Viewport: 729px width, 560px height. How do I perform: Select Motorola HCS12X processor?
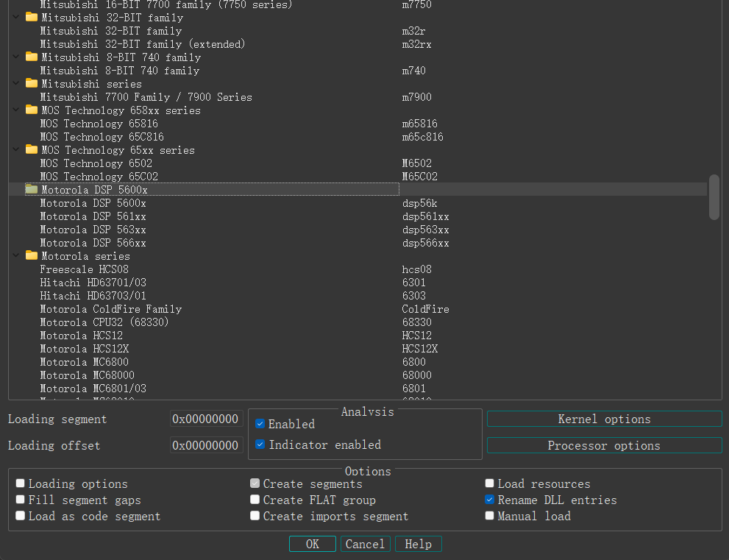(x=358, y=349)
